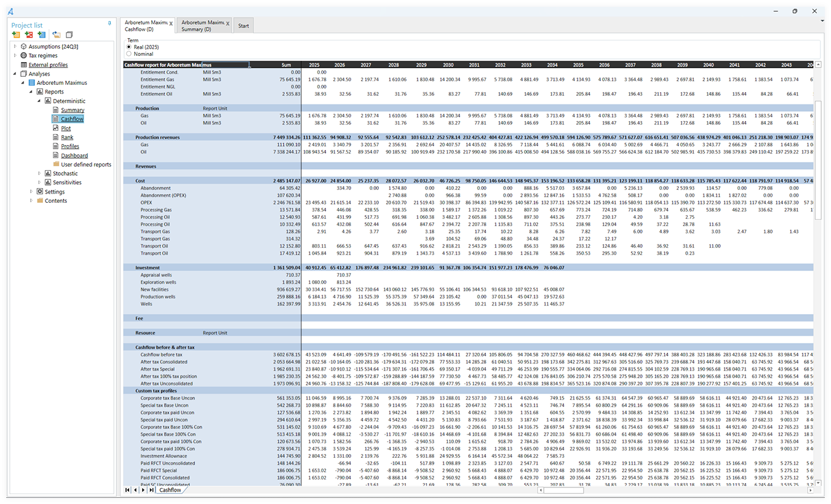Click the duplicate pages toolbar icon

pyautogui.click(x=69, y=35)
